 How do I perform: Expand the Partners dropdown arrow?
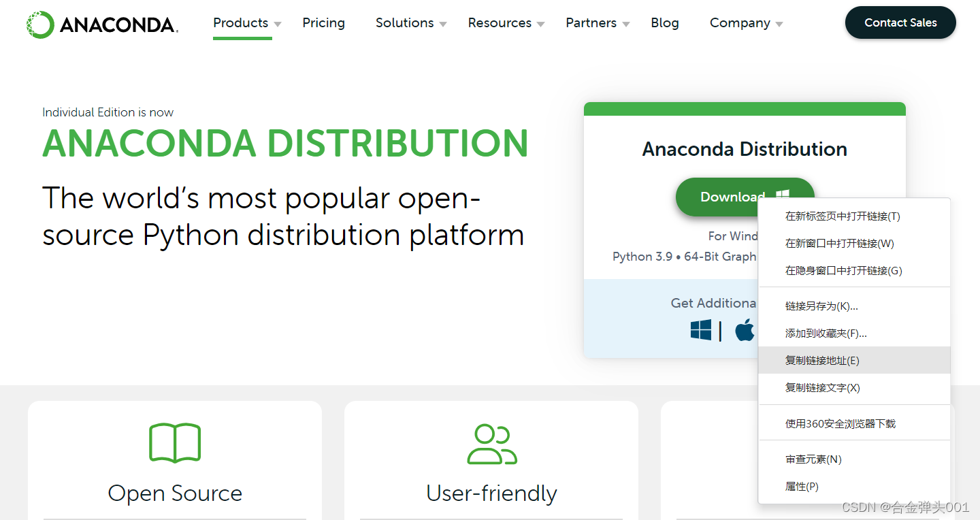(x=625, y=25)
